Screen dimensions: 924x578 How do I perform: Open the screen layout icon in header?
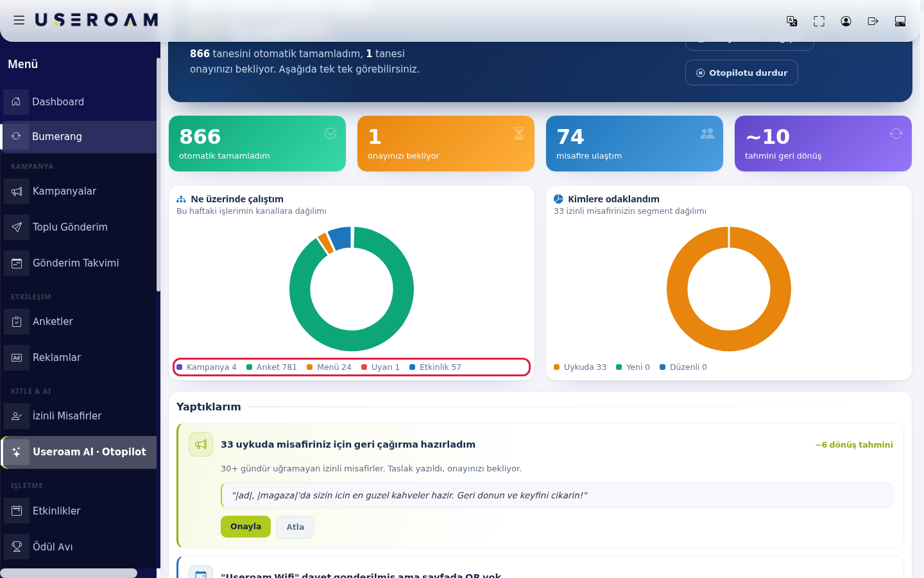(900, 21)
